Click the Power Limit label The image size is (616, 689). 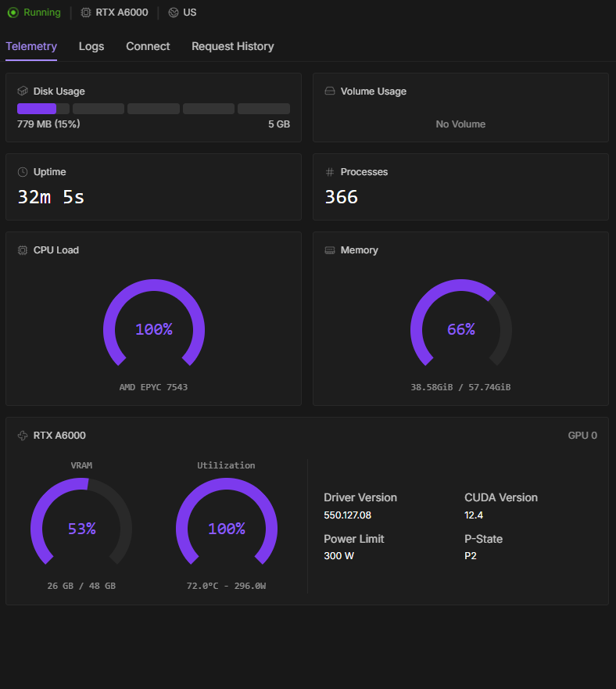pos(353,539)
